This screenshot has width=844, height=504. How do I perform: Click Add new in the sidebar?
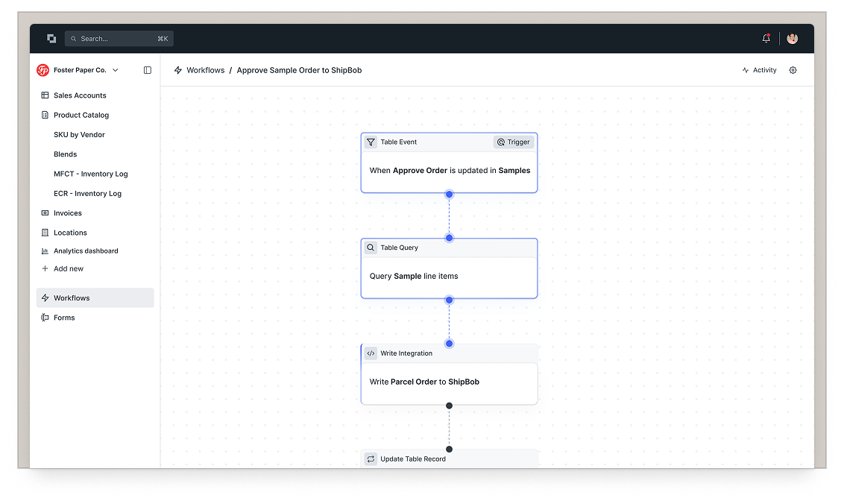coord(68,268)
